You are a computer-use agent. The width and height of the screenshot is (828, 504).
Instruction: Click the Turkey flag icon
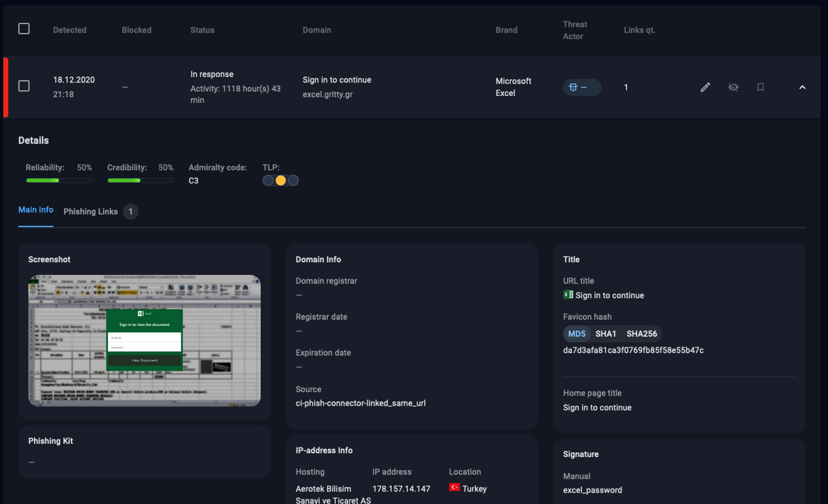pos(454,488)
